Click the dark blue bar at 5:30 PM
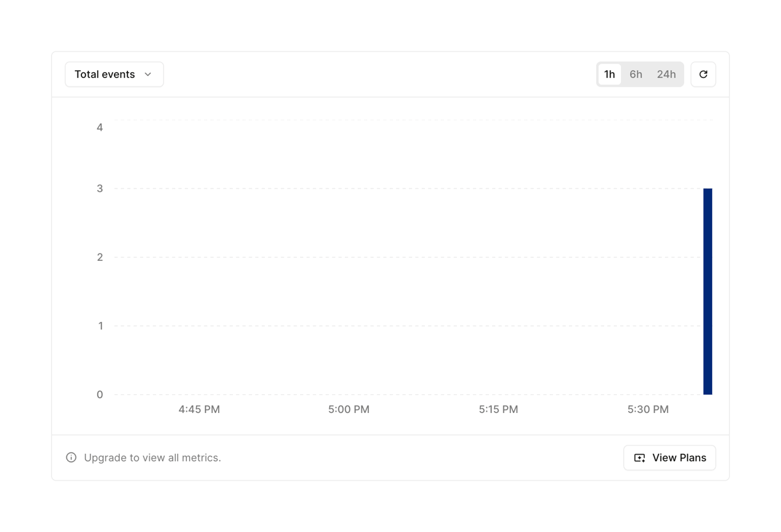 pyautogui.click(x=708, y=291)
